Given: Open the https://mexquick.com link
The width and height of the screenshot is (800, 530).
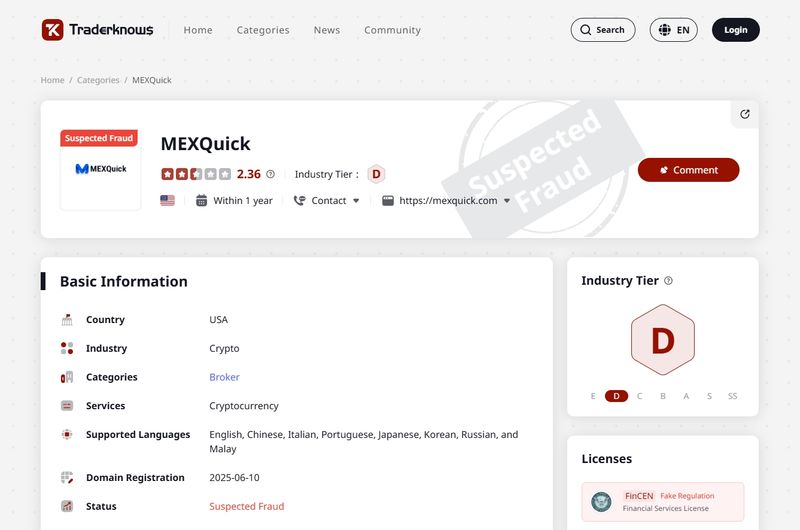Looking at the screenshot, I should [x=448, y=200].
